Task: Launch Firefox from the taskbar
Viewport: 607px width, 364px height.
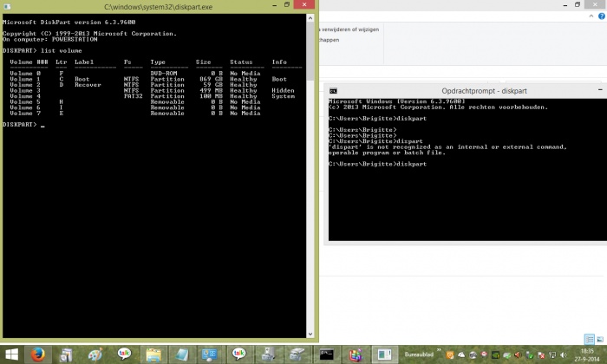Action: click(x=37, y=354)
